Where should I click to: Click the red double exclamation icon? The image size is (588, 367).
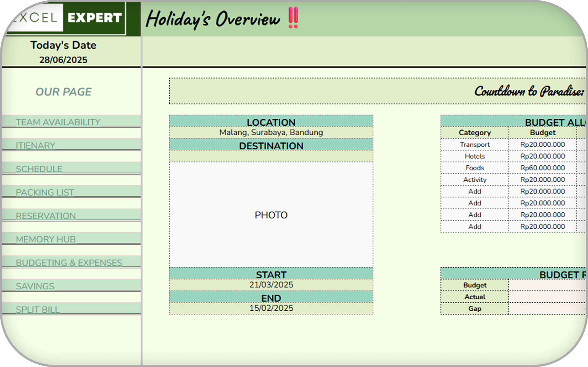[x=293, y=18]
